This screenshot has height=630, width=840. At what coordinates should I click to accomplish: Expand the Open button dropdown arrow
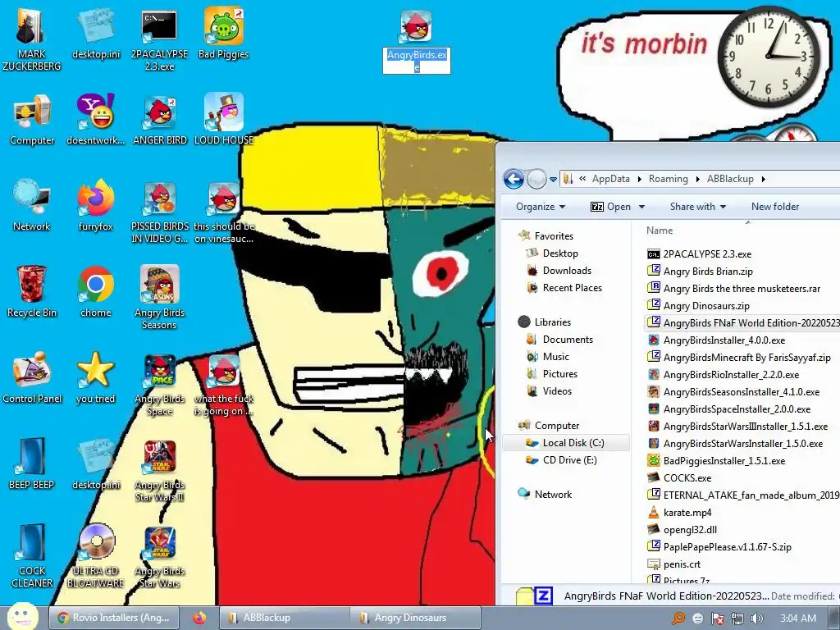[641, 207]
